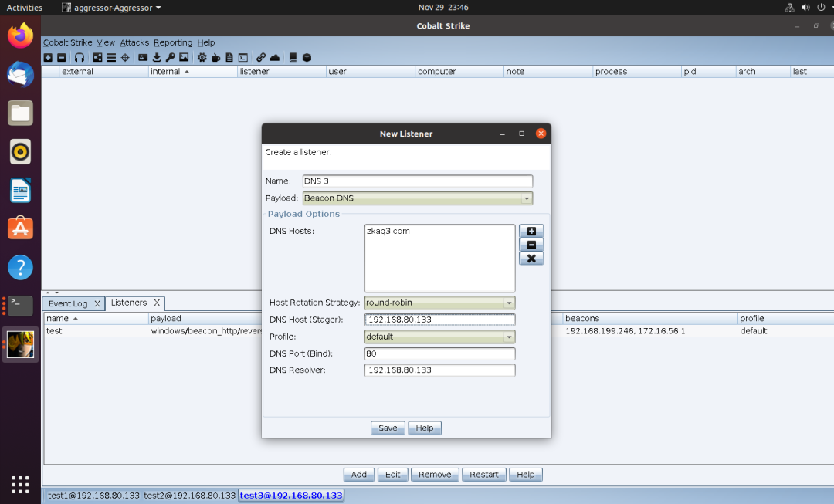Open Terminal from the dock

(x=20, y=306)
